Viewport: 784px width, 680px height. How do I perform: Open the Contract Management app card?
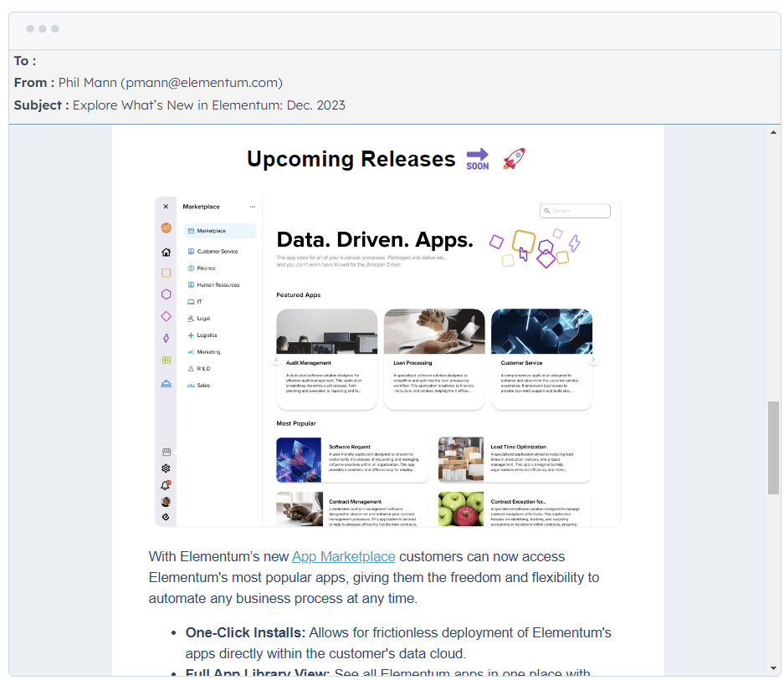tap(352, 509)
